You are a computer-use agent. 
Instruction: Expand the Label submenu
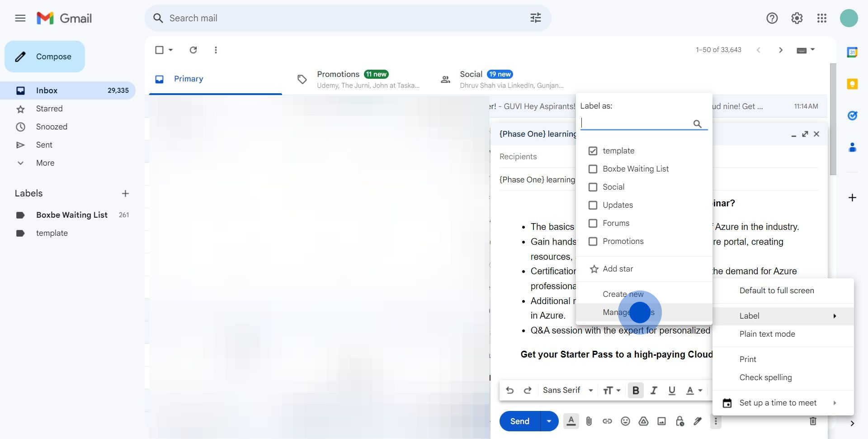pos(783,316)
